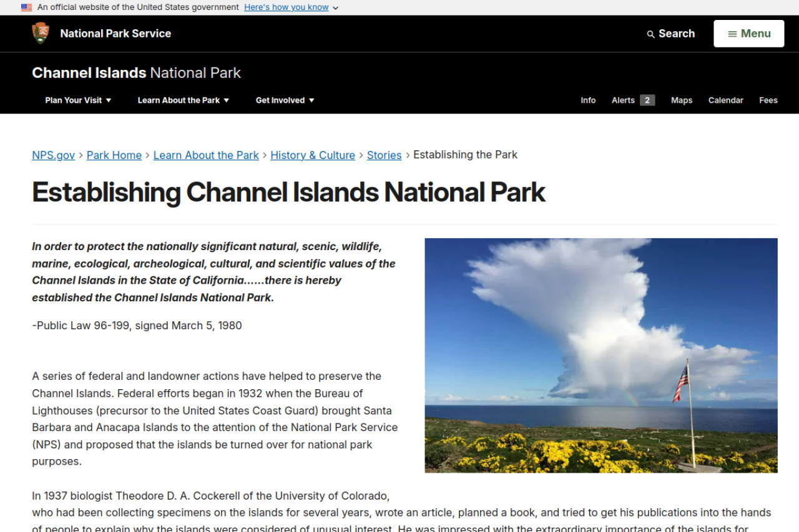799x532 pixels.
Task: Click the text "-Public Law 96-199, signed March 5, 1980"
Action: (137, 326)
